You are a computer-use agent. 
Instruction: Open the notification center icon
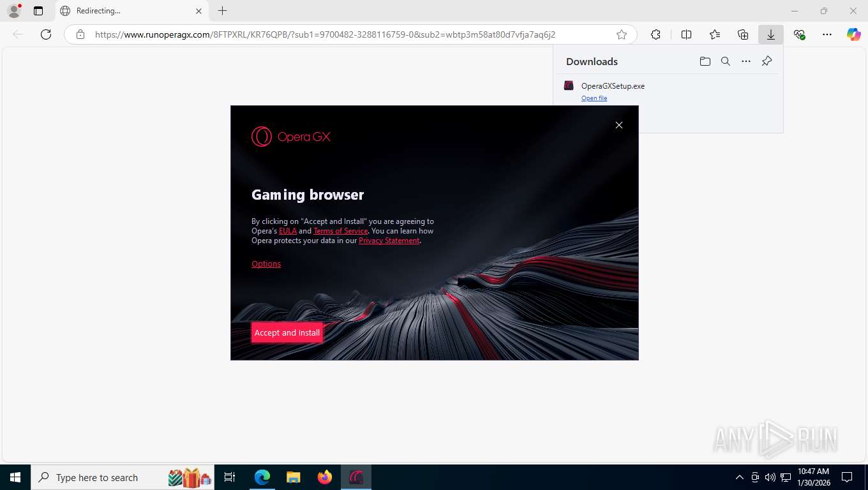click(847, 477)
